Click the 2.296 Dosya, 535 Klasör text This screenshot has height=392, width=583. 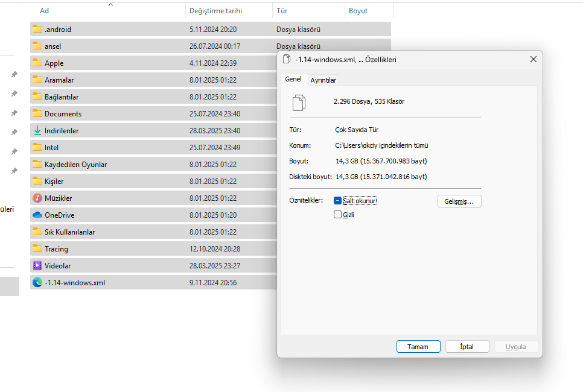(369, 101)
